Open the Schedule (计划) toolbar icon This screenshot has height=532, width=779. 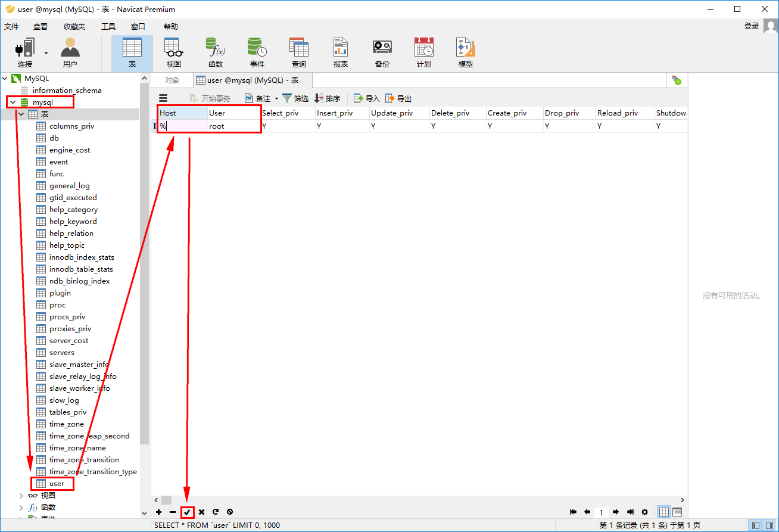point(424,53)
